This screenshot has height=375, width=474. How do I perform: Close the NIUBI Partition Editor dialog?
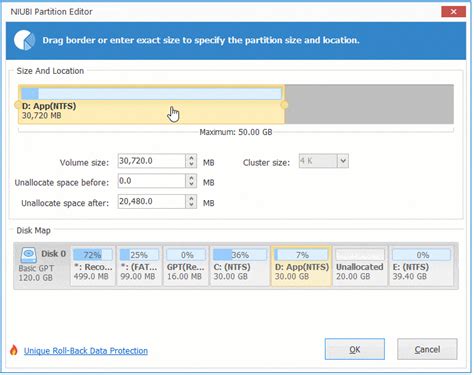(x=453, y=12)
